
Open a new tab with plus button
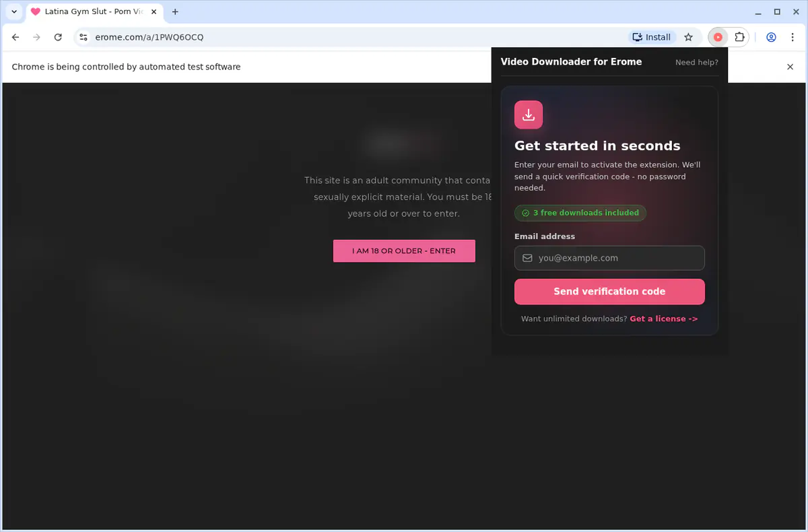pos(175,11)
